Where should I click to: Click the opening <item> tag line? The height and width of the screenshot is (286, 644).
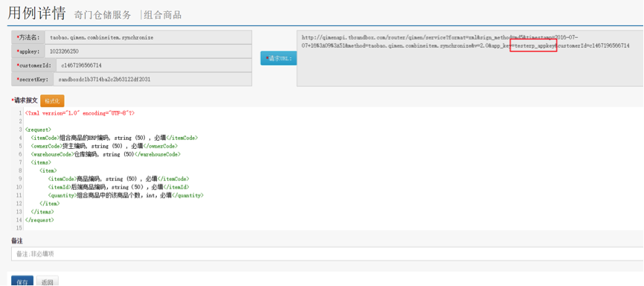tap(48, 171)
